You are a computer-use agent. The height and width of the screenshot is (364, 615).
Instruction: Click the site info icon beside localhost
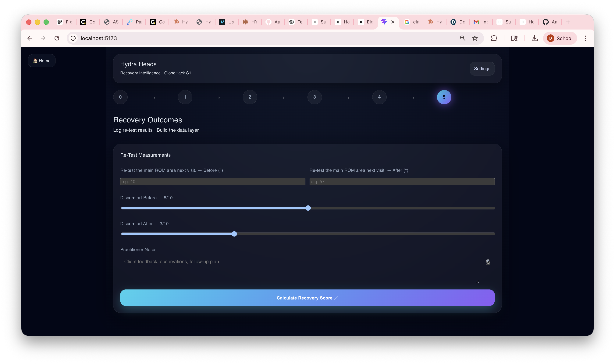point(73,38)
